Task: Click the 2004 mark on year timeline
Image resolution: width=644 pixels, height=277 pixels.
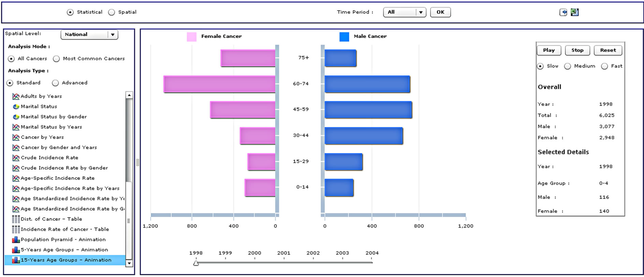Action: pos(372,253)
